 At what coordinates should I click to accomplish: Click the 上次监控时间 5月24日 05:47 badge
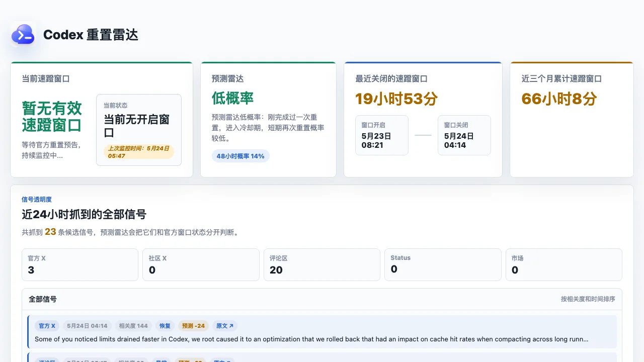(139, 152)
